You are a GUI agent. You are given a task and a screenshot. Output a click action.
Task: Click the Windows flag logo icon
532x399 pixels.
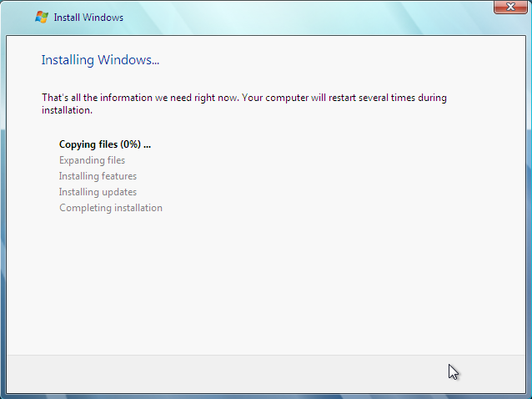[x=42, y=17]
